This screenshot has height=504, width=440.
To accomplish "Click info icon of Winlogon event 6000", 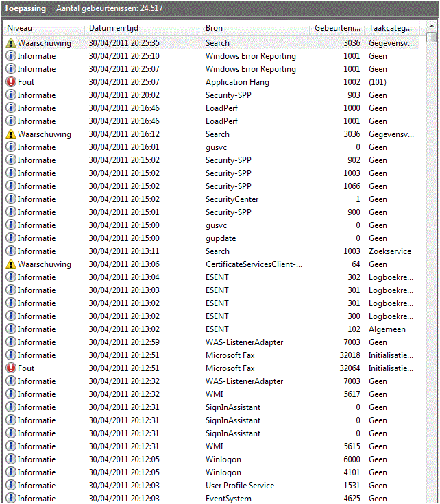I will coord(10,459).
